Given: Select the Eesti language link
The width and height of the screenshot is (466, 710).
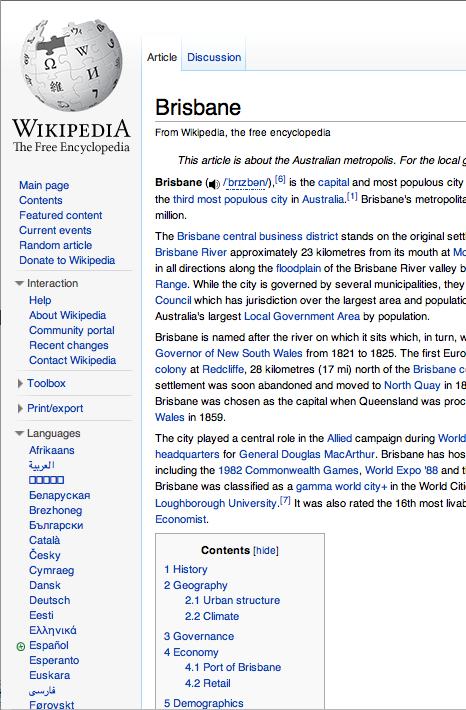Looking at the screenshot, I should [41, 615].
